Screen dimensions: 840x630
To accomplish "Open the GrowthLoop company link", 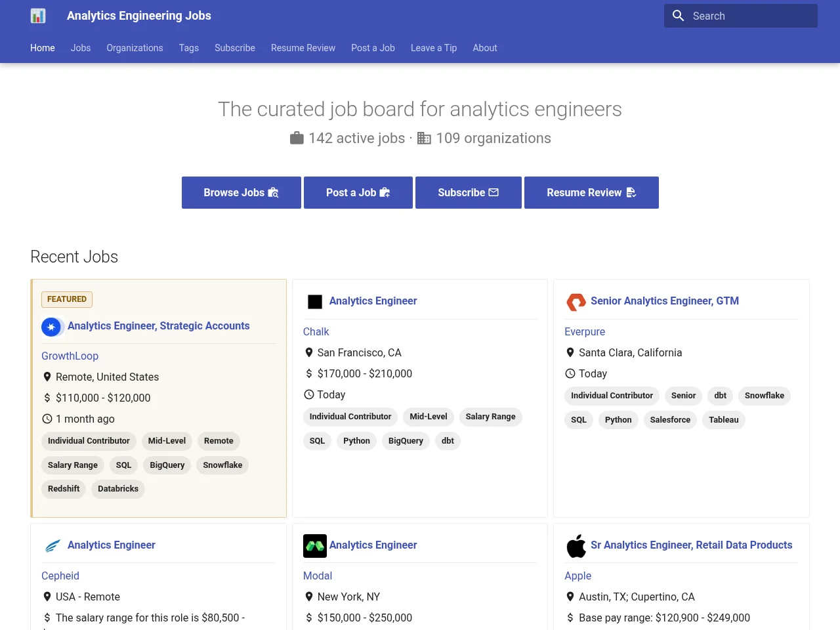I will click(70, 356).
